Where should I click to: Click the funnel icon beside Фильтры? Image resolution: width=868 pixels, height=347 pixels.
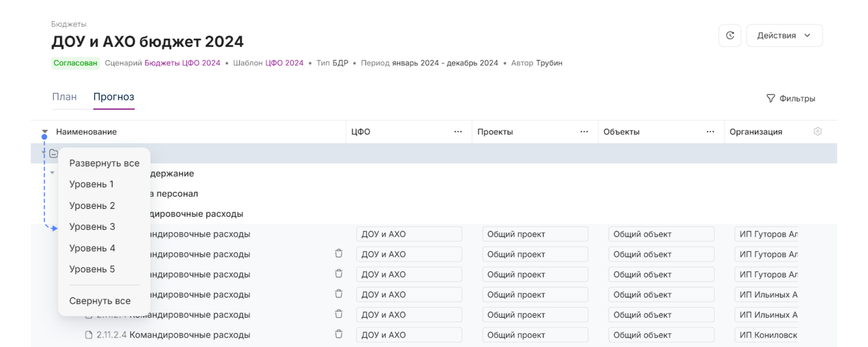coord(770,98)
